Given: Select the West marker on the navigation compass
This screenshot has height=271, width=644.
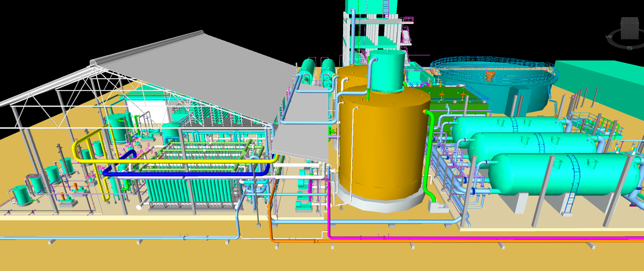Looking at the screenshot, I should point(608,37).
